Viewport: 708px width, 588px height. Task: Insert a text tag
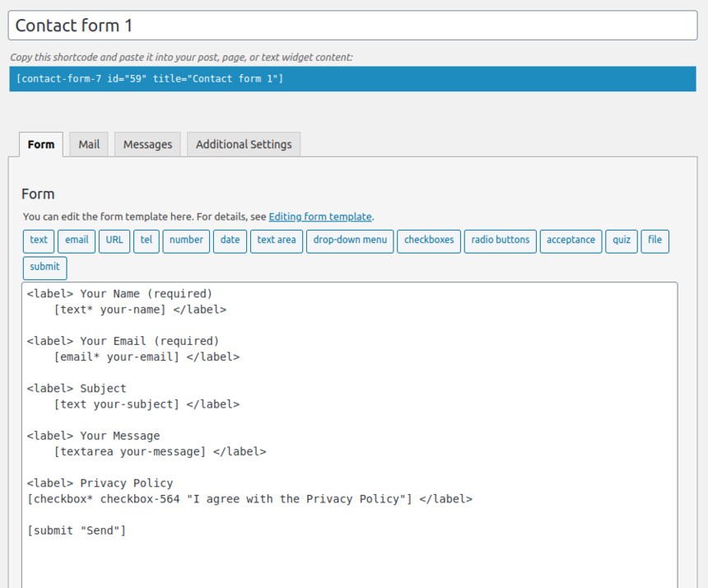tap(39, 241)
